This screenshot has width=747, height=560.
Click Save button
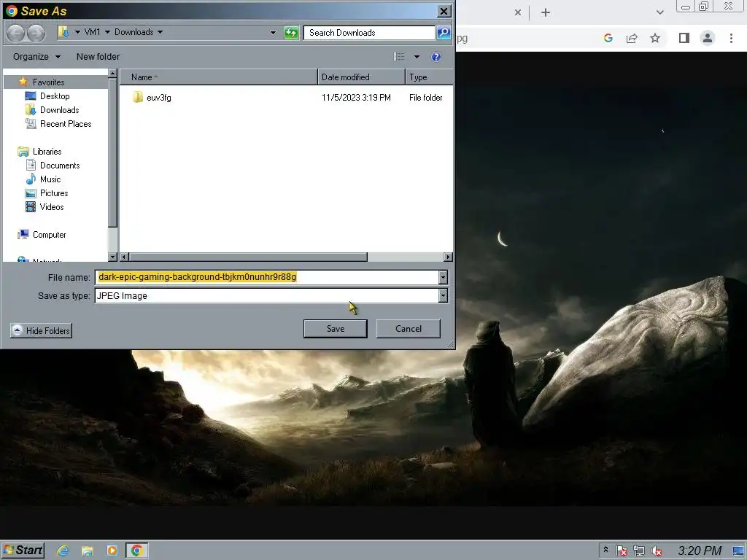pos(336,329)
